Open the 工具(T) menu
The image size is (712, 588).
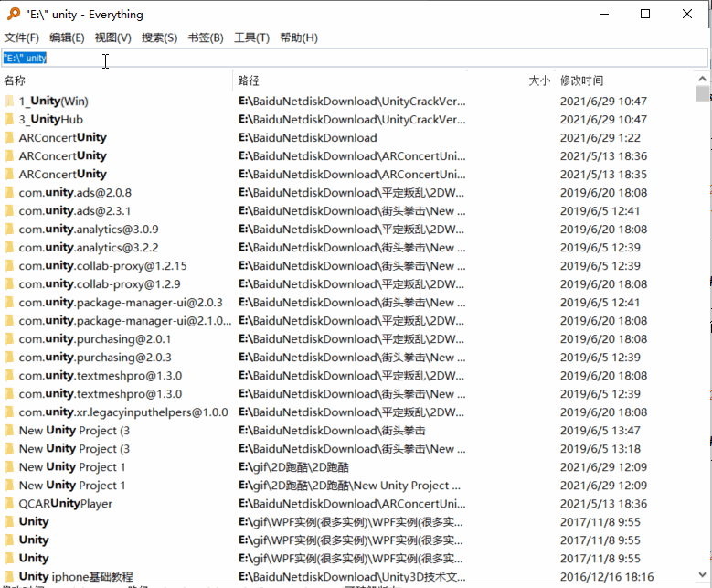click(251, 37)
